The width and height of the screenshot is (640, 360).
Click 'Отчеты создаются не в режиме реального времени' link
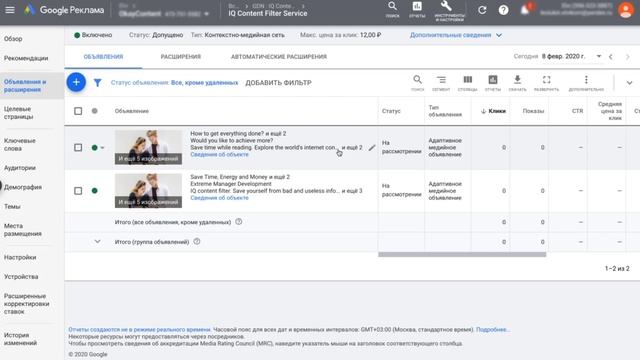(139, 329)
